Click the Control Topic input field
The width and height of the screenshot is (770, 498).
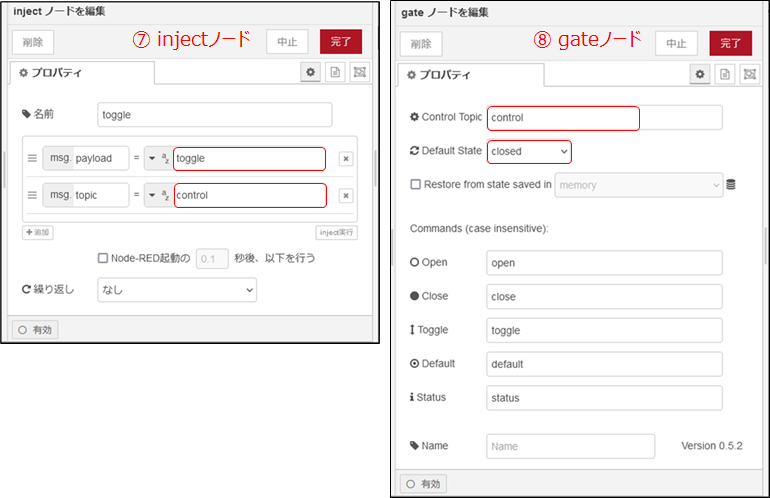pyautogui.click(x=563, y=118)
